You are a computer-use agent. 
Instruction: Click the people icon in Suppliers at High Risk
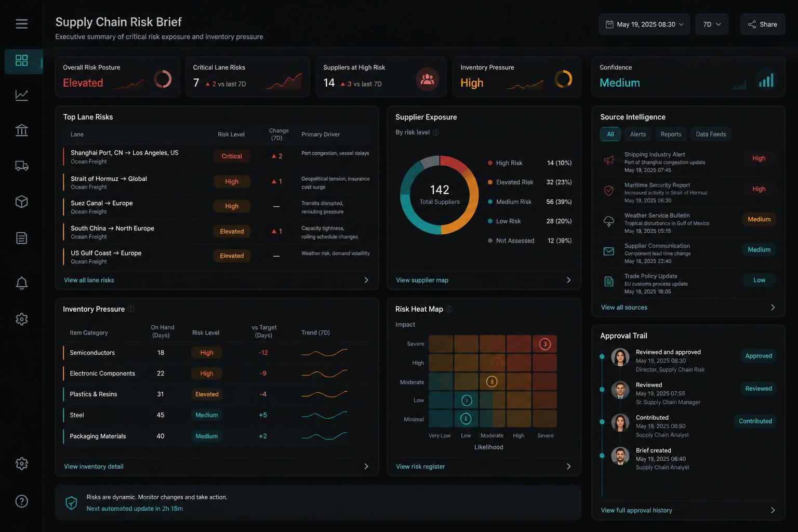pos(427,79)
